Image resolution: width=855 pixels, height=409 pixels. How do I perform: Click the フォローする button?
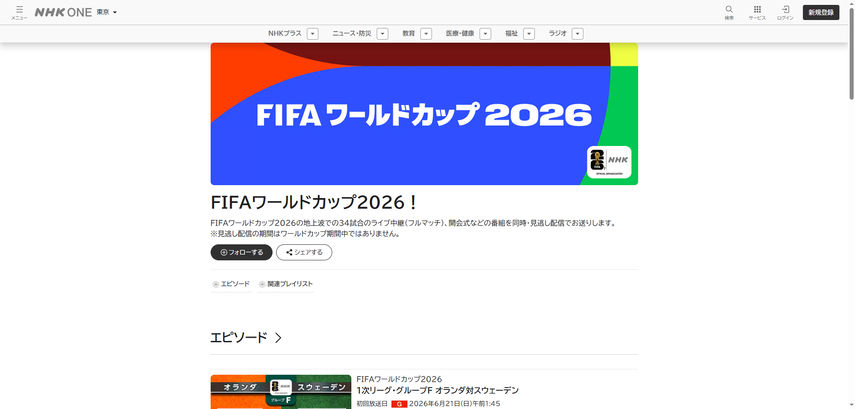click(x=242, y=252)
